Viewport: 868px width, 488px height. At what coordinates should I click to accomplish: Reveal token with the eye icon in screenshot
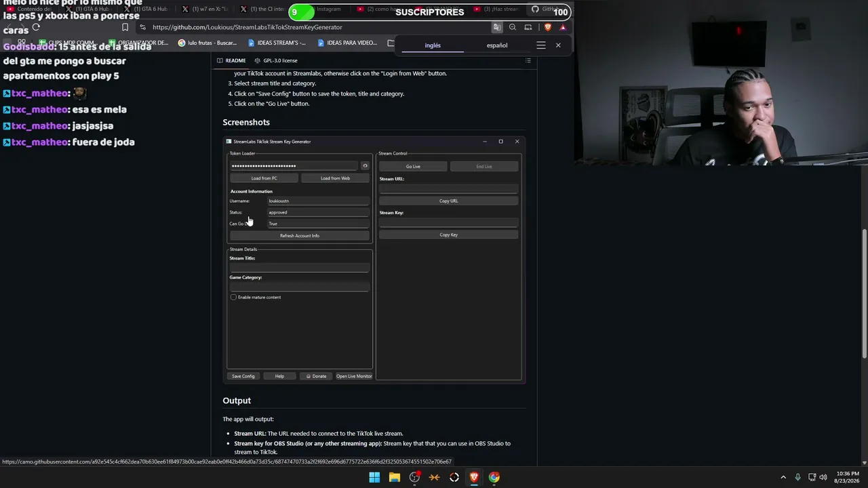tap(365, 166)
